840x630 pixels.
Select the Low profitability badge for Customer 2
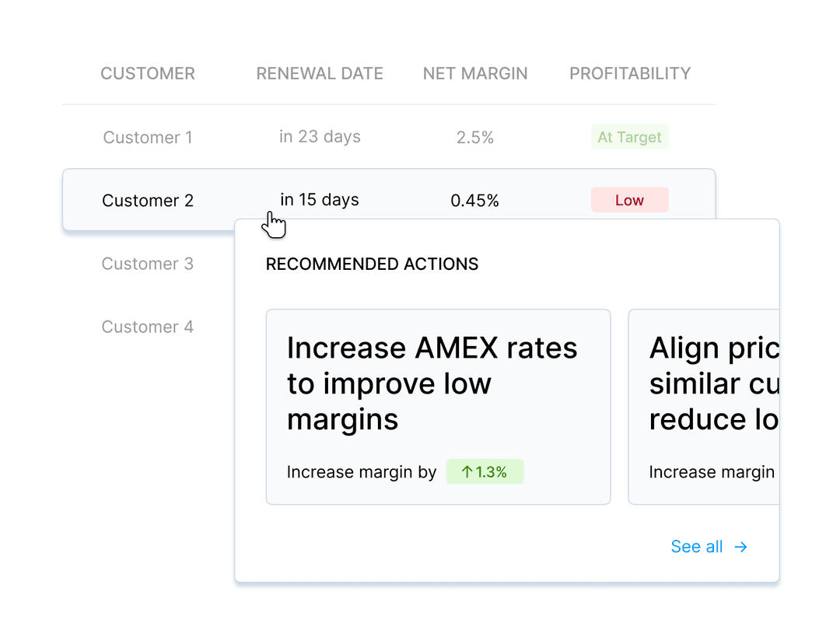click(629, 200)
